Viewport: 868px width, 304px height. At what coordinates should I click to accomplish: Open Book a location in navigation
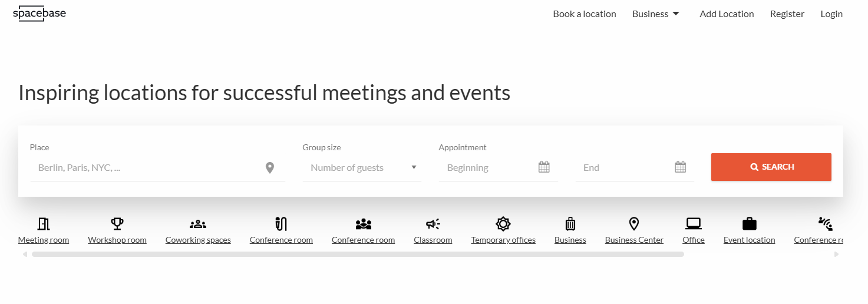tap(585, 14)
